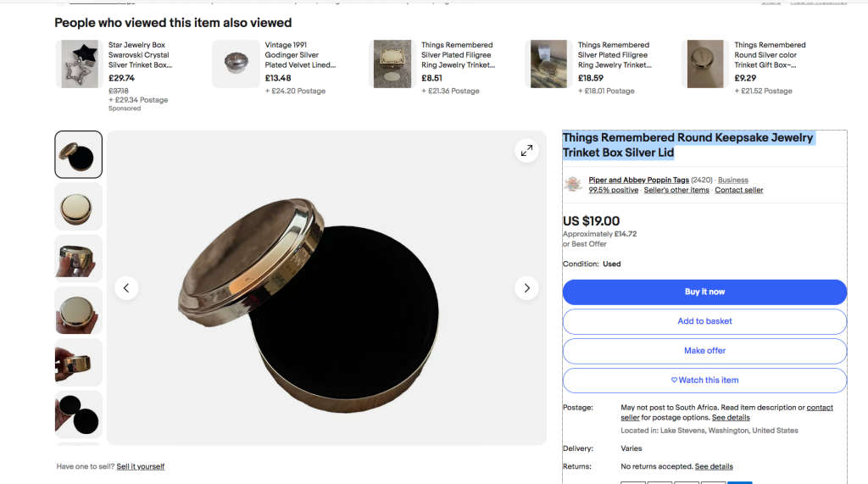
Task: Click the Make offer button
Action: click(704, 351)
